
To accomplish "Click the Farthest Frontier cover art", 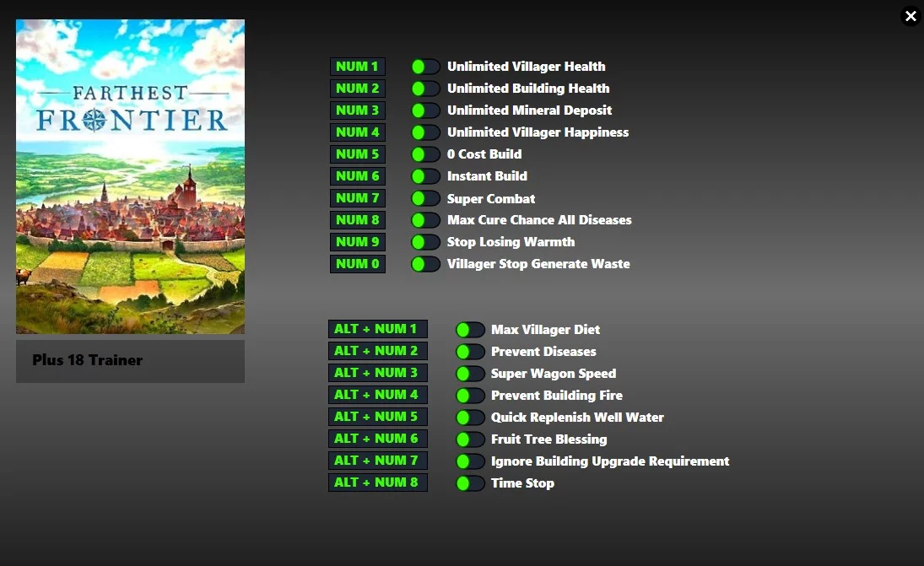I will pos(130,176).
